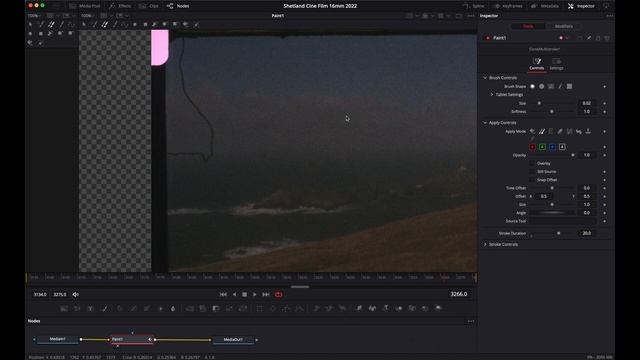
Task: Collapse the Brush Controls section
Action: click(x=485, y=78)
